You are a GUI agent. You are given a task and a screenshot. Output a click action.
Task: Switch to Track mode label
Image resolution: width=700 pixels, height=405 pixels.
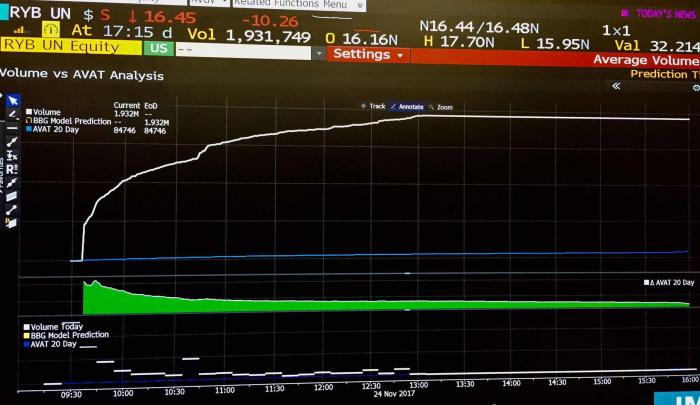[x=377, y=106]
